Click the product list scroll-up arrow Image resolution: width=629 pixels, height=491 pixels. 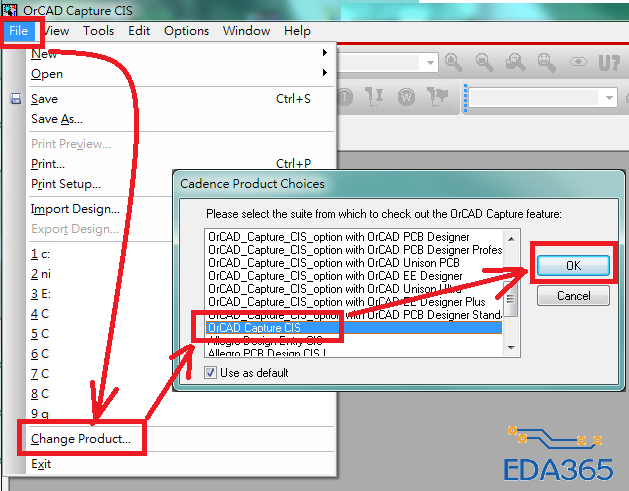[x=511, y=239]
